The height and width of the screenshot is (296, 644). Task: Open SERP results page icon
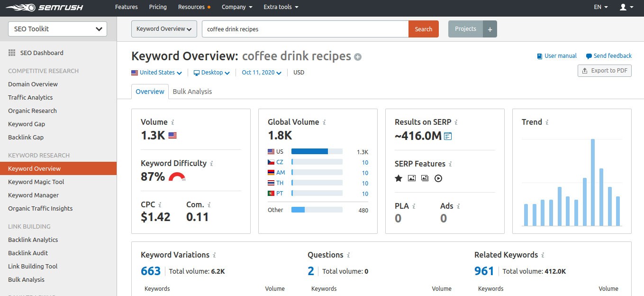click(448, 137)
